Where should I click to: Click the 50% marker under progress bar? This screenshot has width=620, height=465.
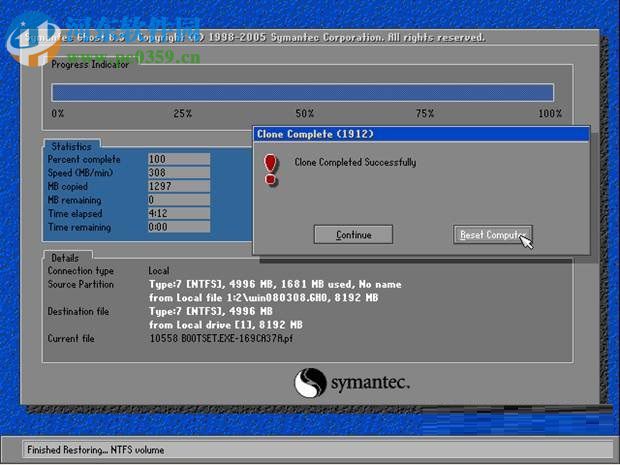(x=304, y=114)
